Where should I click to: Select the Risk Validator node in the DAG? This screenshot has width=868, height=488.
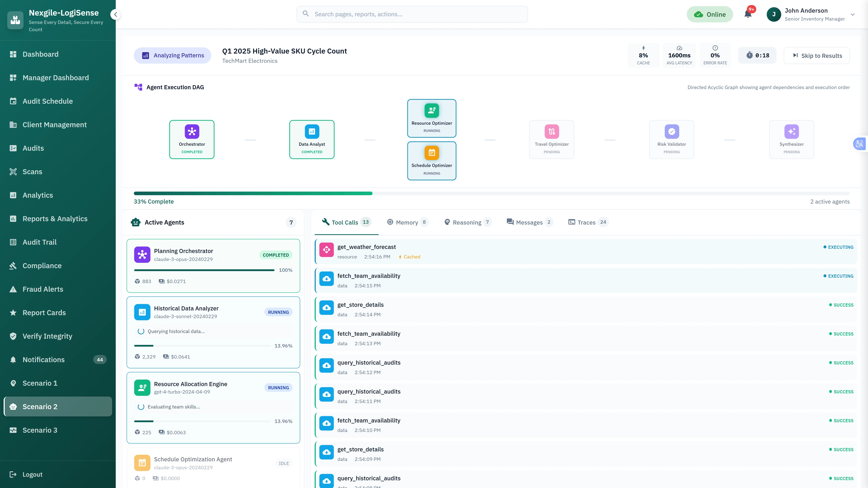click(x=672, y=139)
